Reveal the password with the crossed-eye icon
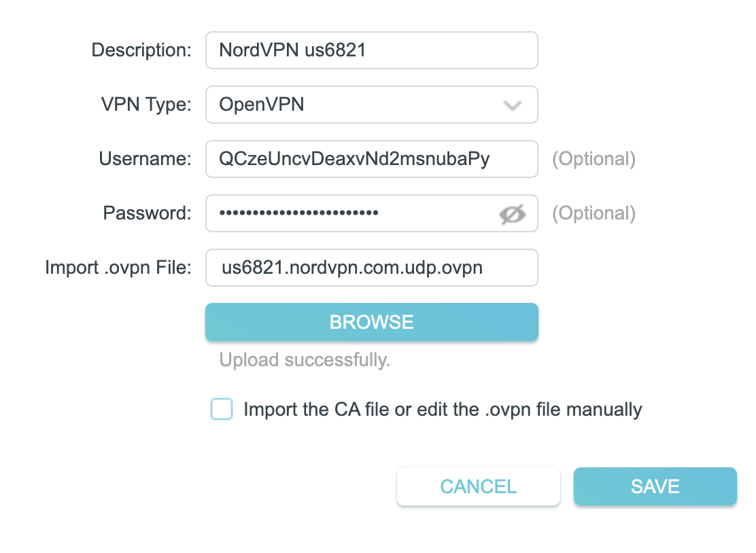 coord(512,214)
